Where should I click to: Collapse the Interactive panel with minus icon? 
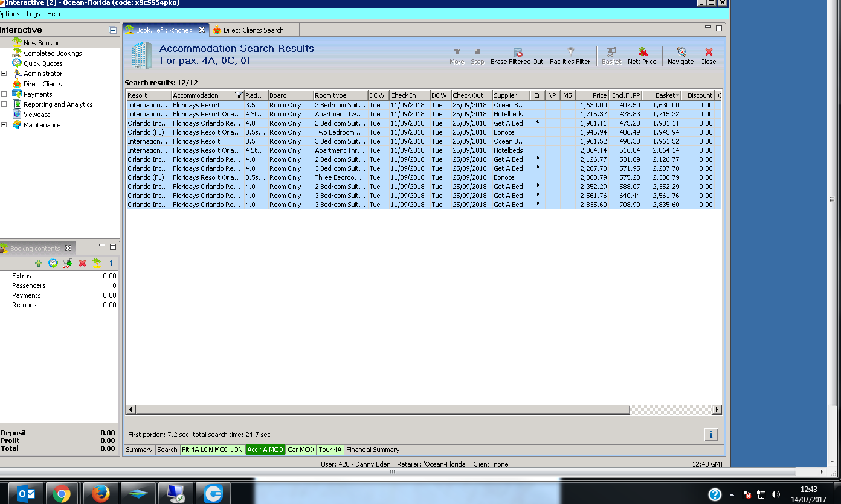113,30
